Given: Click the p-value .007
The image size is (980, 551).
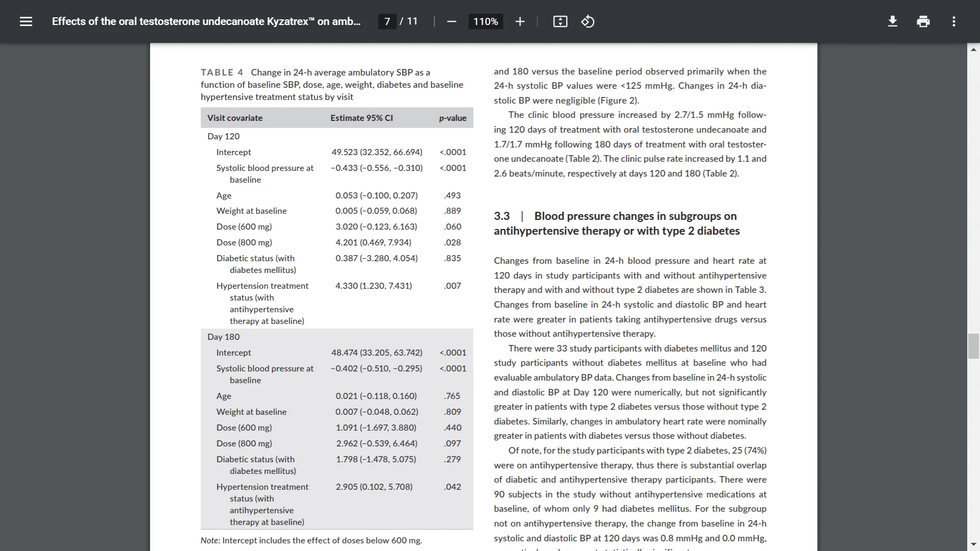Looking at the screenshot, I should [452, 286].
